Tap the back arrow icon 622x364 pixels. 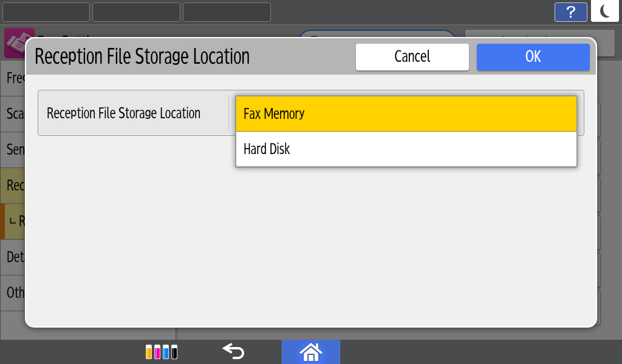pyautogui.click(x=233, y=351)
